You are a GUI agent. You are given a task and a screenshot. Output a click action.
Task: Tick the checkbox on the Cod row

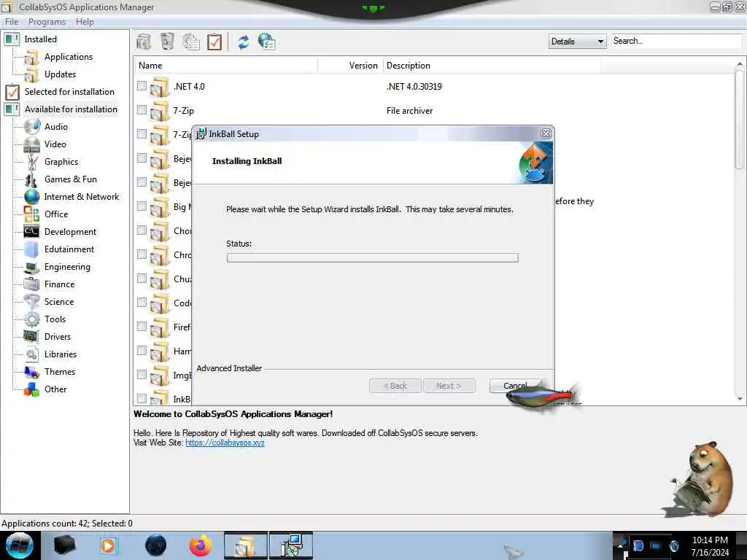142,302
